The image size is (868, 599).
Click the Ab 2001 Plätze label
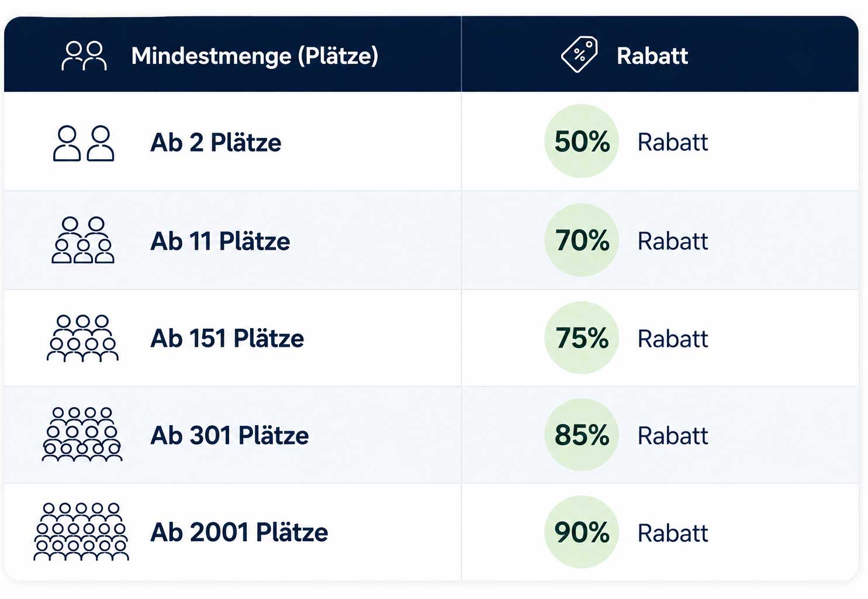[x=239, y=532]
